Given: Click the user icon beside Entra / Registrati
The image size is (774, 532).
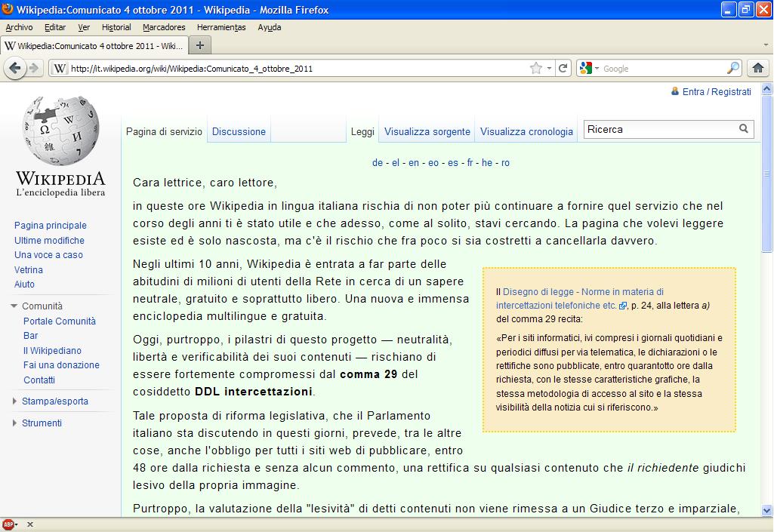Looking at the screenshot, I should pyautogui.click(x=675, y=91).
